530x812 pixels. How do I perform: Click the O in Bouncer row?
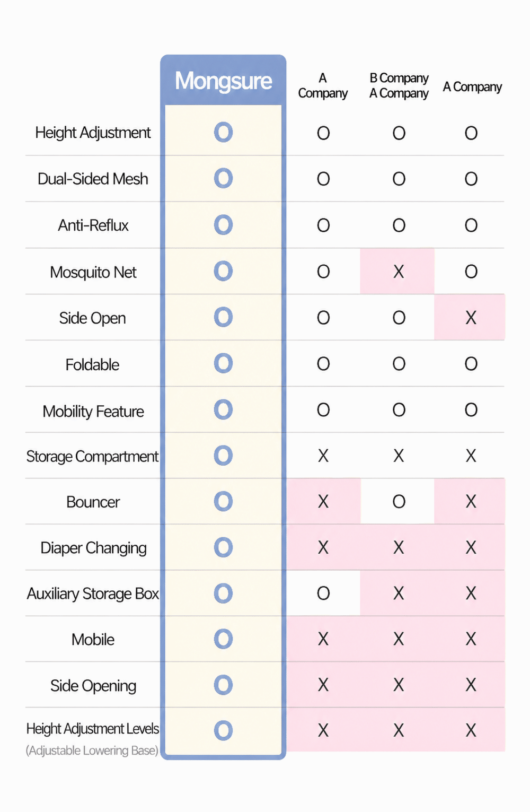pos(399,501)
